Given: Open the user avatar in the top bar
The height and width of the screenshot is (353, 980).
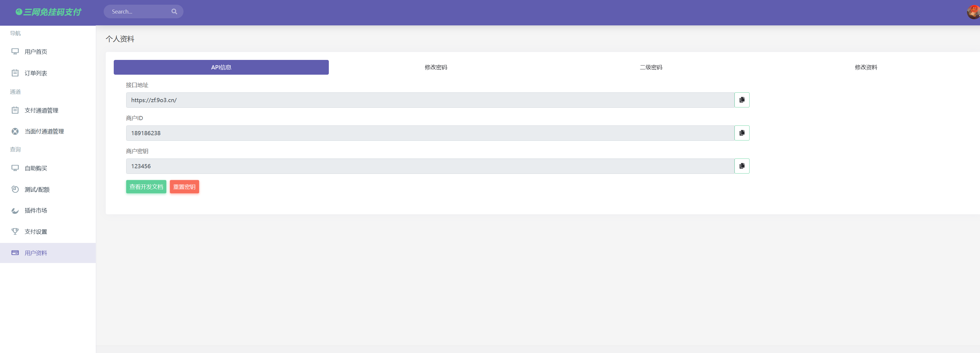Looking at the screenshot, I should click(973, 12).
